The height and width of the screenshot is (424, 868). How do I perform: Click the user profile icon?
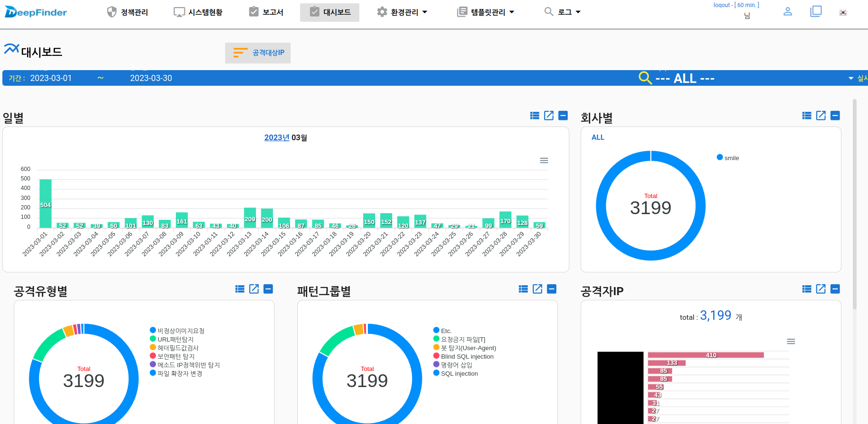pos(787,11)
